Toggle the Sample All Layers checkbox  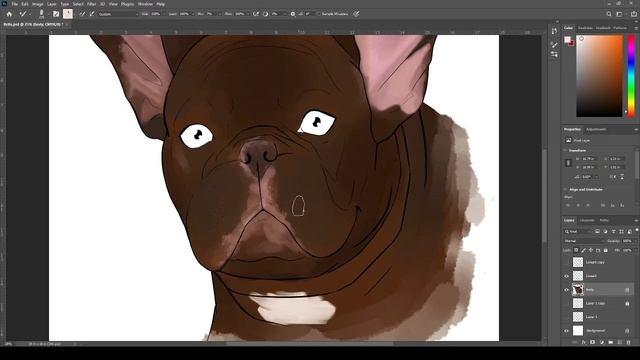(x=319, y=14)
